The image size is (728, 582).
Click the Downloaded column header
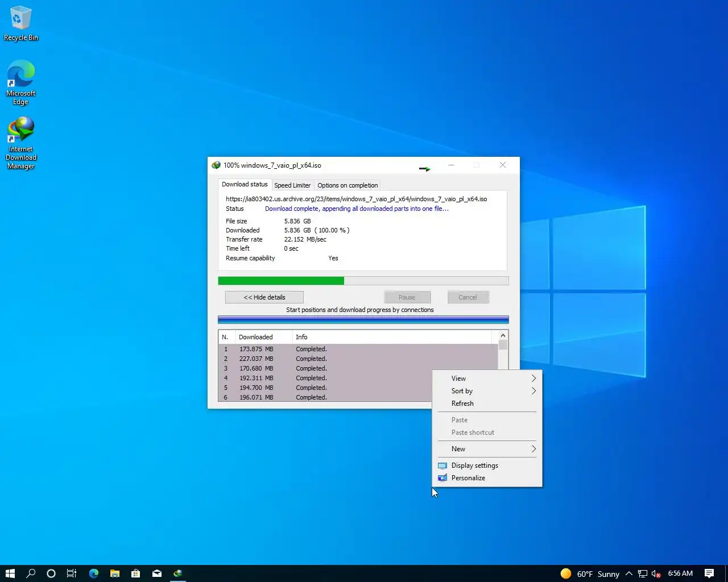click(264, 337)
